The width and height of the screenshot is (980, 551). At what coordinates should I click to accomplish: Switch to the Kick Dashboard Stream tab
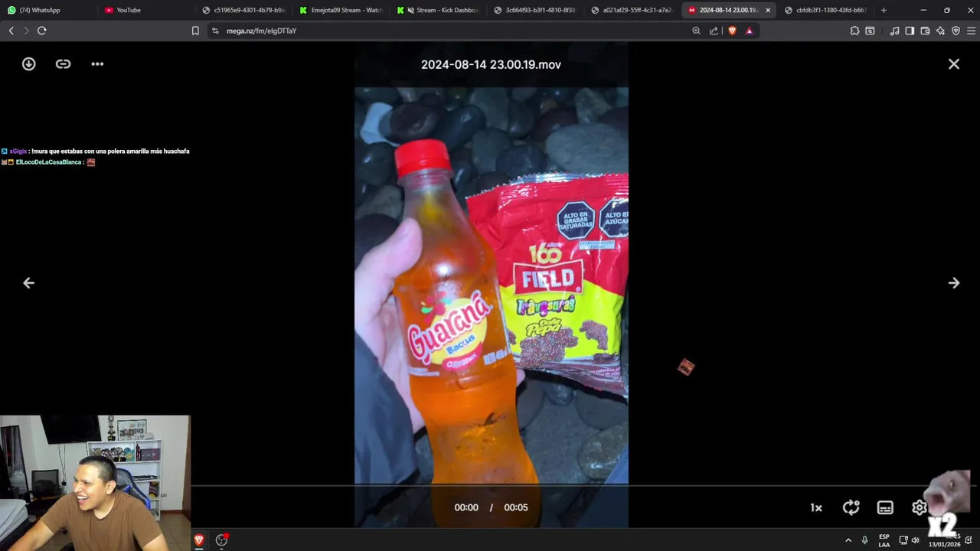tap(438, 10)
